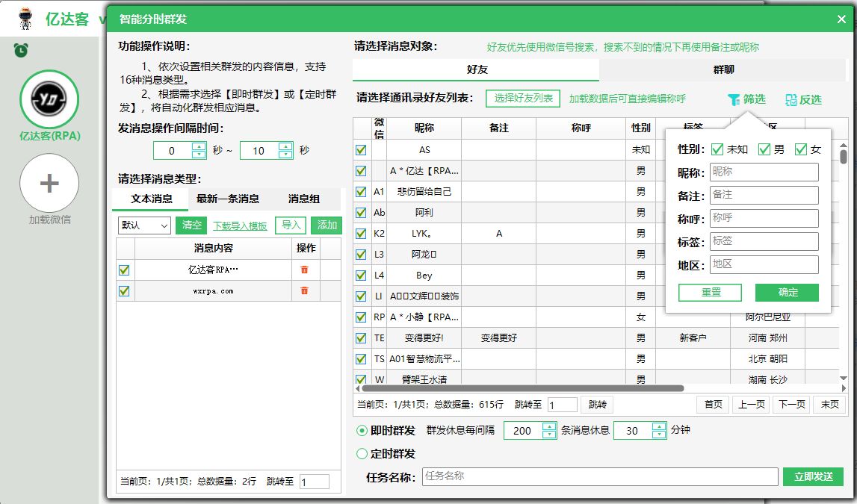Click the 河南 郑州 region cell
Viewport: 857px width, 504px height.
pyautogui.click(x=767, y=338)
